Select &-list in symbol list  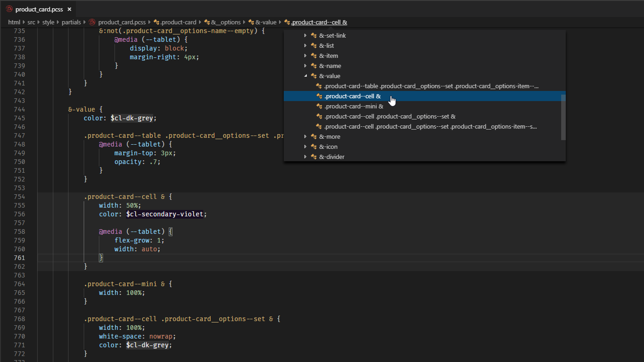point(327,45)
